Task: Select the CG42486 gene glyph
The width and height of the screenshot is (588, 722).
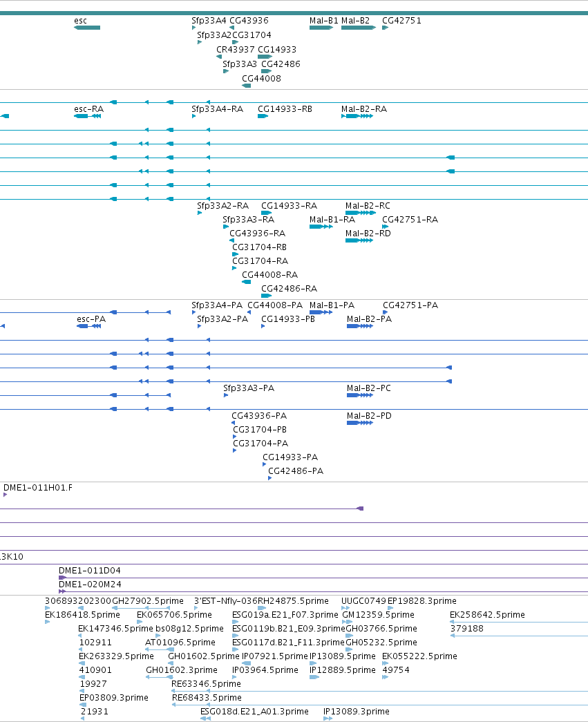Action: point(266,71)
